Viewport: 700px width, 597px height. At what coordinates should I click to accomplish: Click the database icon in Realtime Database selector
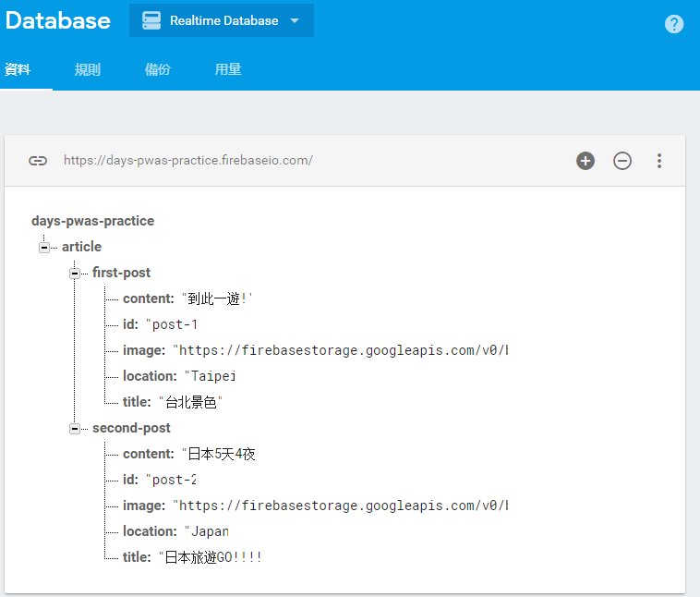(x=151, y=20)
